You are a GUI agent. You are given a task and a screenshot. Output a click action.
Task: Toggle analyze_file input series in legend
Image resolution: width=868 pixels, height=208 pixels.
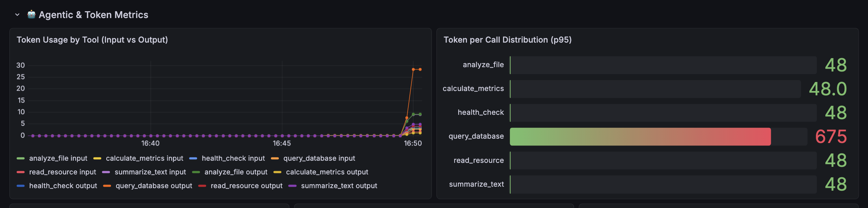[x=58, y=158]
